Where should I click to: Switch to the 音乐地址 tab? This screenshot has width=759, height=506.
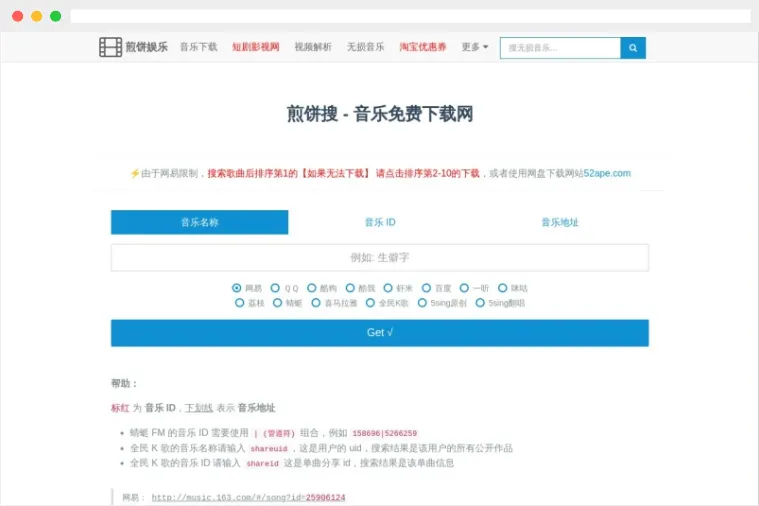[560, 222]
